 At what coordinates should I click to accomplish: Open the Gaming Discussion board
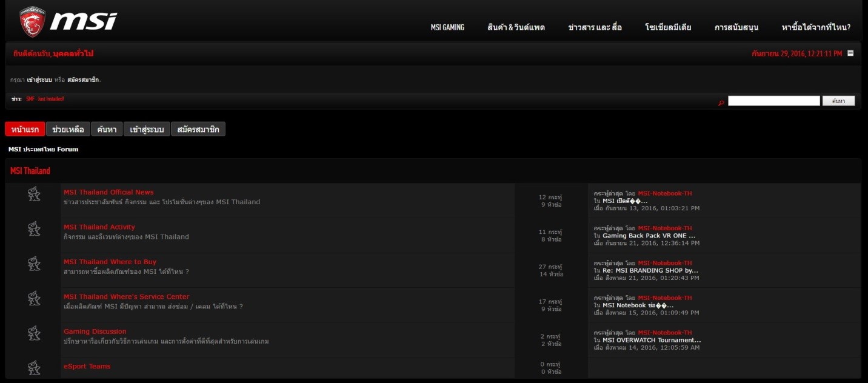pyautogui.click(x=95, y=331)
